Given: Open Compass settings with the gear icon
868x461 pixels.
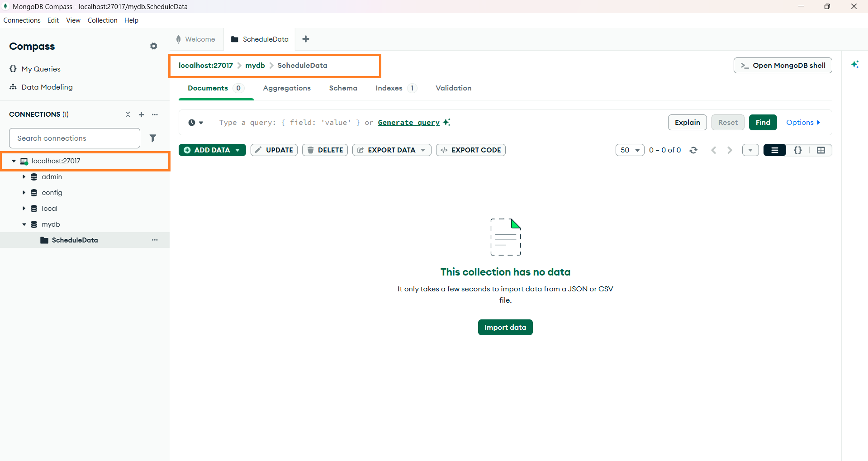Looking at the screenshot, I should (x=154, y=46).
